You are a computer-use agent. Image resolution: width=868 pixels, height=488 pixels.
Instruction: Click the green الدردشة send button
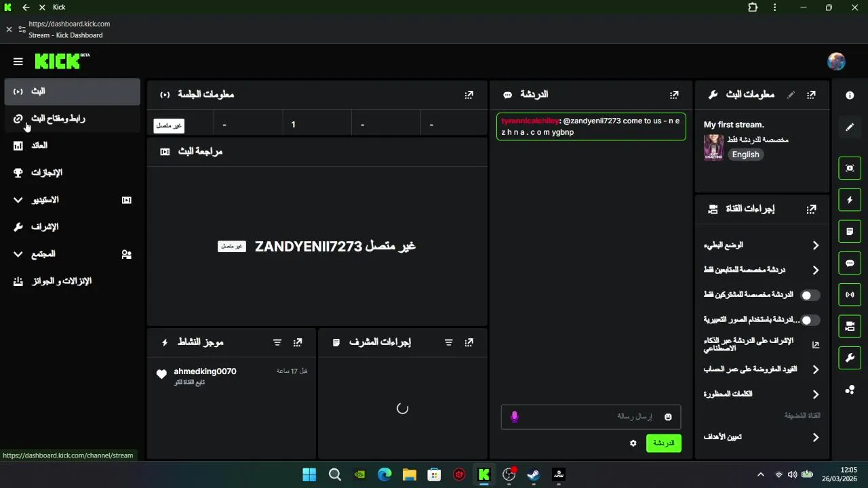tap(663, 443)
